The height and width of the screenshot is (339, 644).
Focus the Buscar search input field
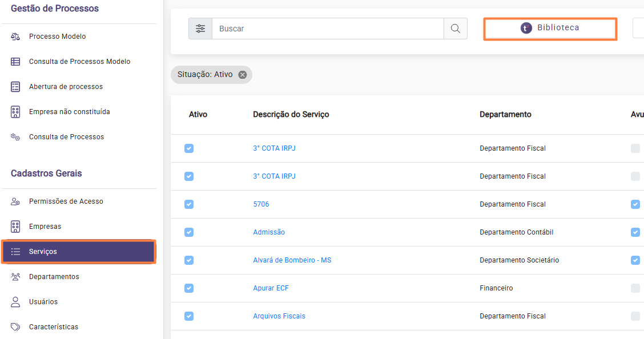pos(328,29)
